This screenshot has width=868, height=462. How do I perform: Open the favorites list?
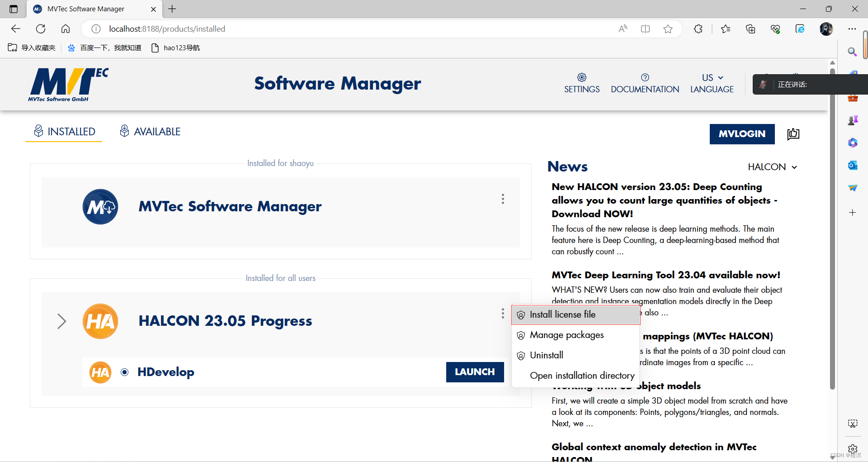[x=726, y=29]
